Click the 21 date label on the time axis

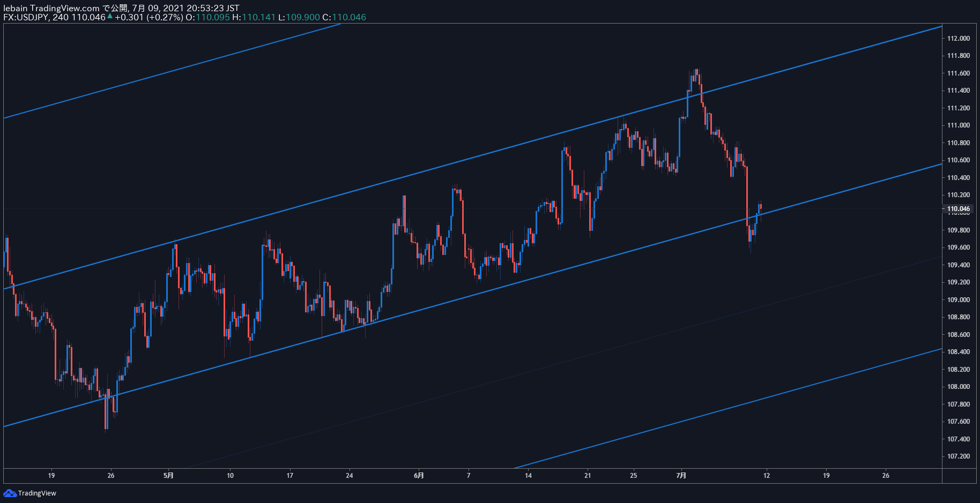[588, 476]
